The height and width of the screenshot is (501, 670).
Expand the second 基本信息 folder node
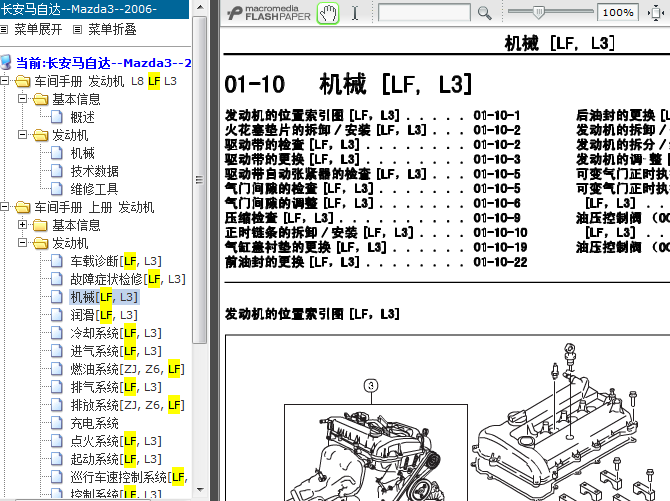tap(23, 224)
